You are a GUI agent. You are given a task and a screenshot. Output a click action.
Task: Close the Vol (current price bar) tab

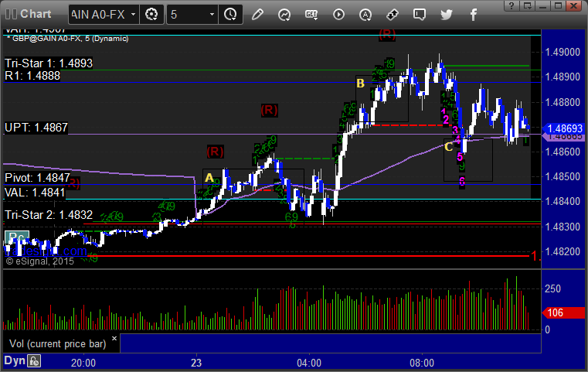point(114,338)
